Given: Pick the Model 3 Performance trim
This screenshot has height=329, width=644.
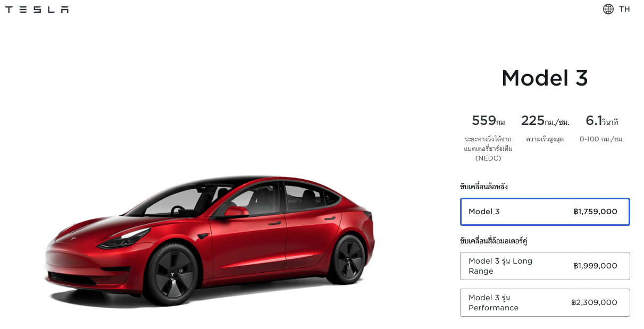Looking at the screenshot, I should point(545,302).
